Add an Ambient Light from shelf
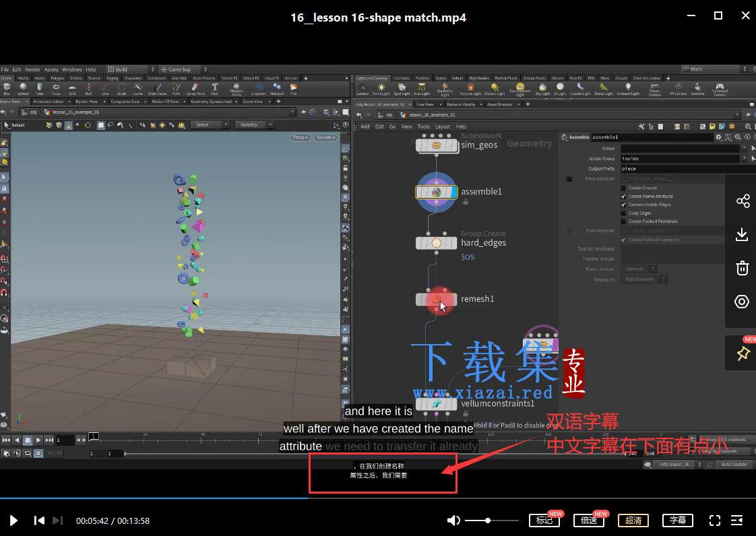 (x=628, y=89)
